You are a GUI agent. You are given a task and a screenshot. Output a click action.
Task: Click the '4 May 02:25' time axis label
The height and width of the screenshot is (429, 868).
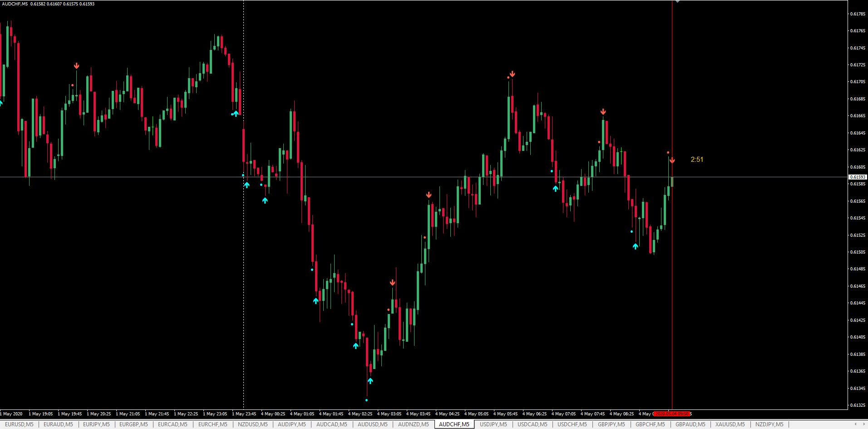[x=360, y=414]
